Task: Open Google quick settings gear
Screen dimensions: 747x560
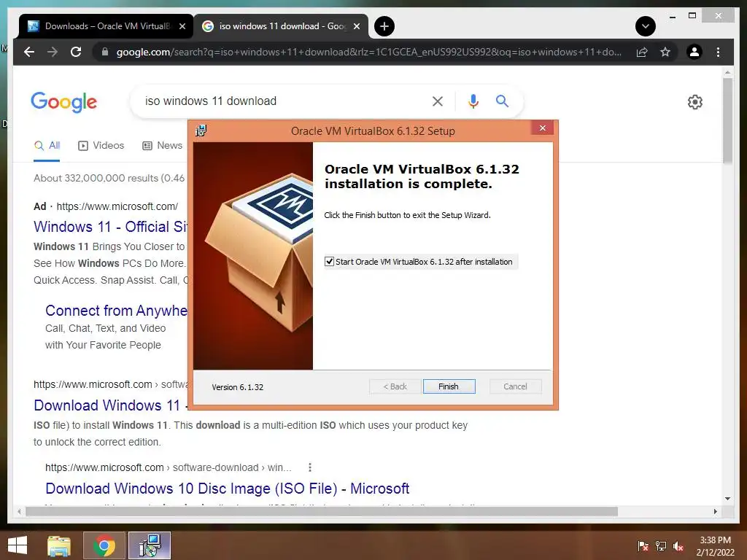Action: pos(695,102)
